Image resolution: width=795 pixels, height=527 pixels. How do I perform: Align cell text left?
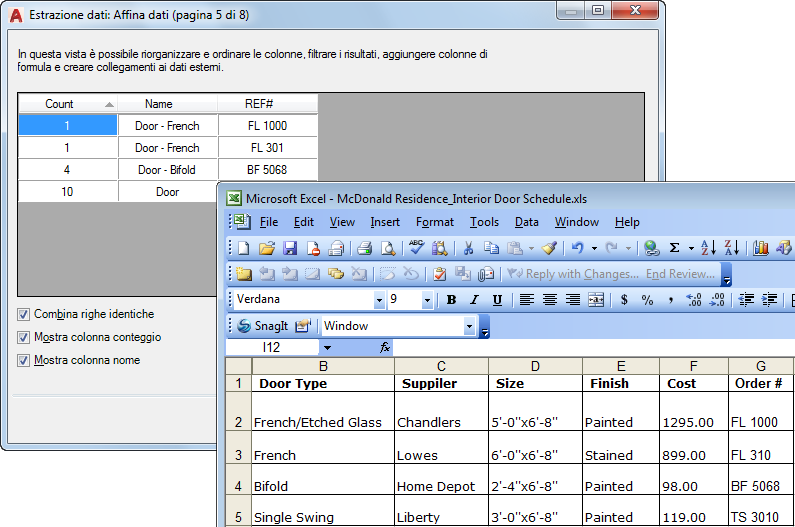(x=527, y=300)
